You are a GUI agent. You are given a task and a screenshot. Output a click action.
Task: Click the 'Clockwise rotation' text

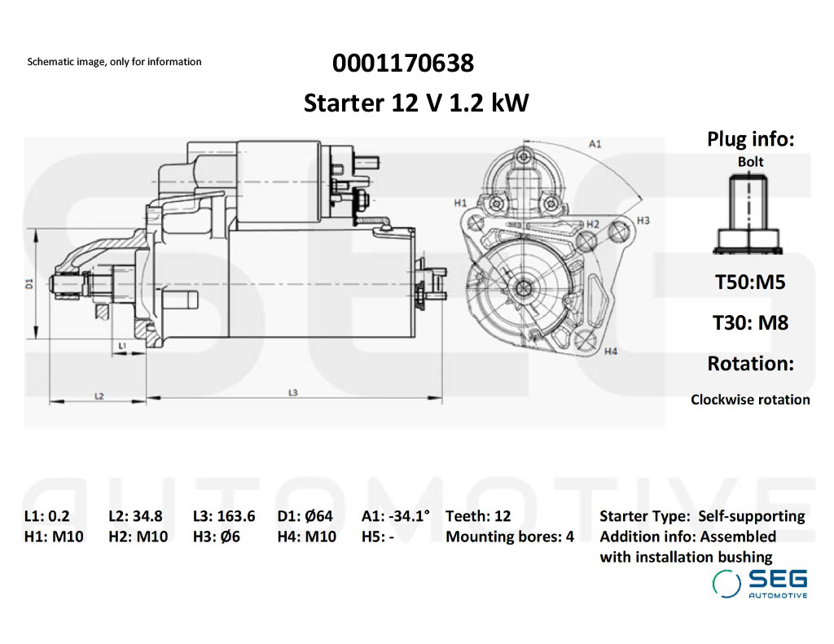[x=750, y=400]
